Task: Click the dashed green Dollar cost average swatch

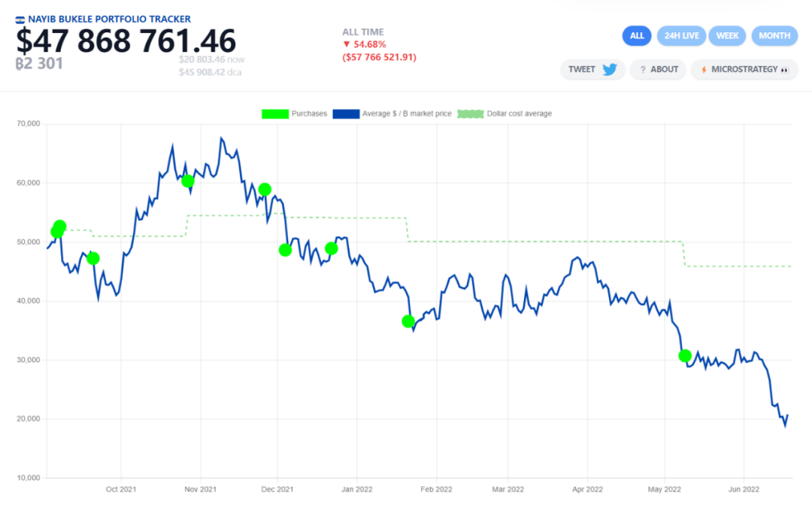Action: tap(471, 113)
